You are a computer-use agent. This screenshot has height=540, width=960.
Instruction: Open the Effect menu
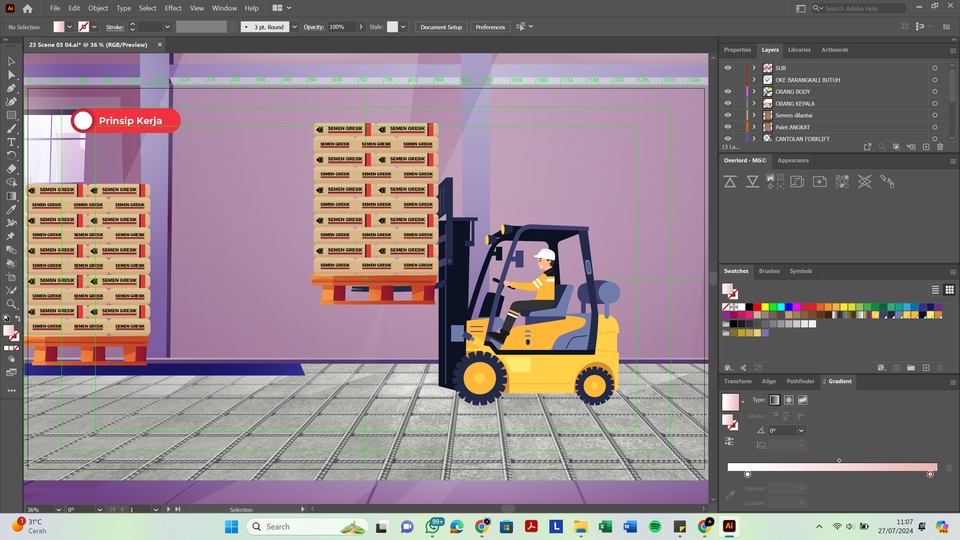(173, 8)
